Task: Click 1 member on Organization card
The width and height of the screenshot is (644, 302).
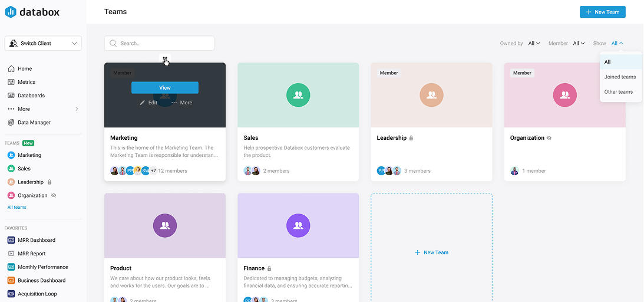Action: [x=534, y=171]
